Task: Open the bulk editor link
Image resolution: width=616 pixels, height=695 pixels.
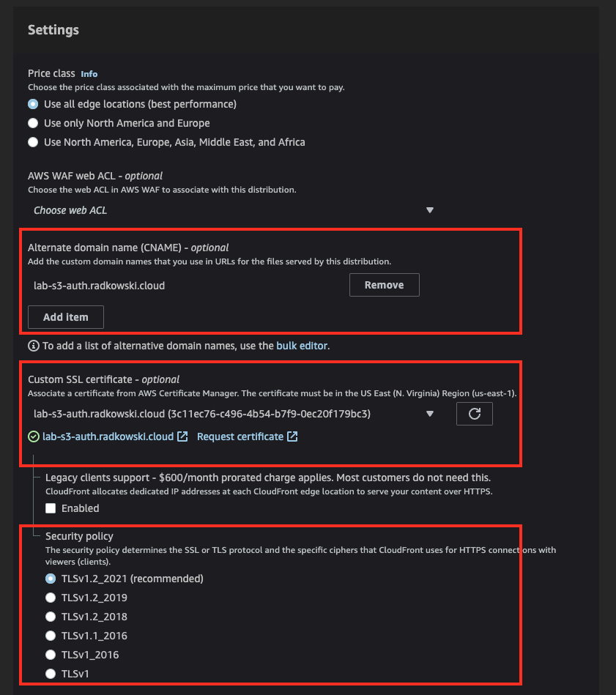Action: pyautogui.click(x=302, y=346)
